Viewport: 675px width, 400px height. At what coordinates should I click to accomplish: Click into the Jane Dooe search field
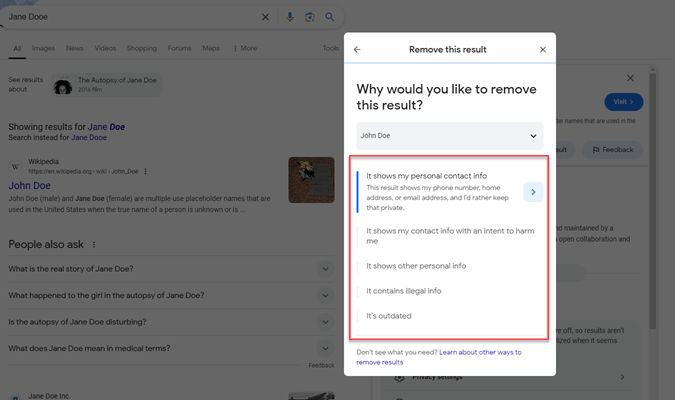[x=131, y=17]
